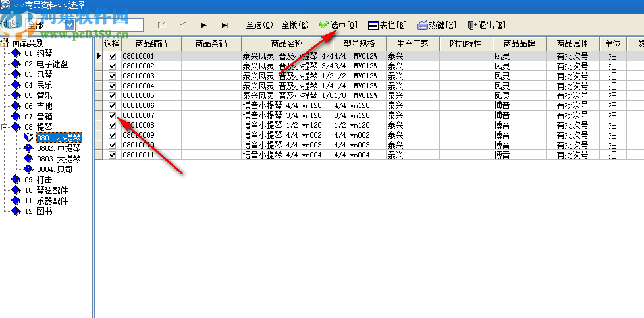
Task: Toggle checkbox for 08010009
Action: [x=112, y=135]
